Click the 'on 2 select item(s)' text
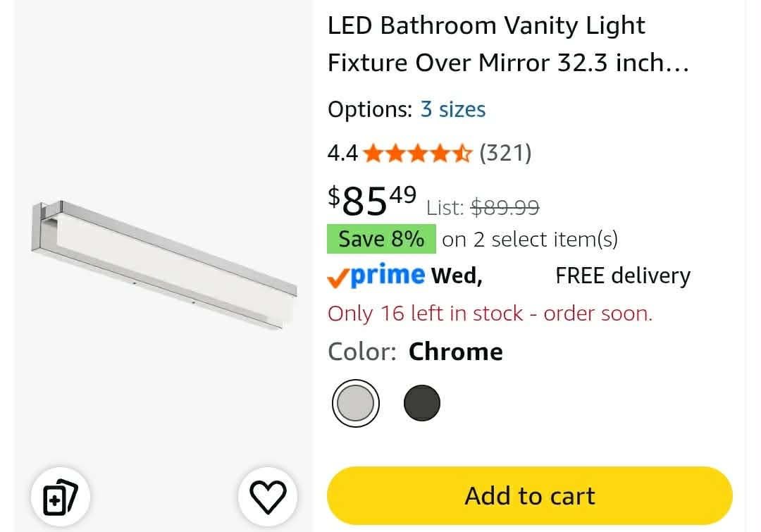This screenshot has width=761, height=532. pyautogui.click(x=530, y=240)
